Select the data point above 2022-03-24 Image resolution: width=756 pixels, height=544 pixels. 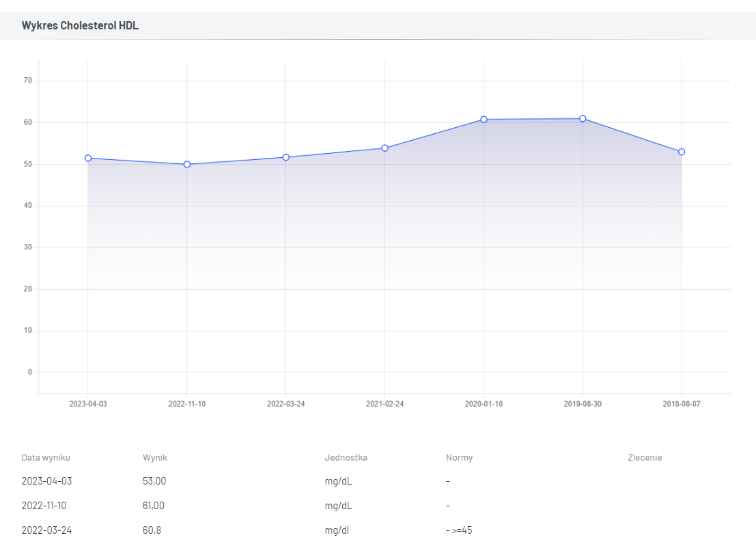[x=286, y=157]
